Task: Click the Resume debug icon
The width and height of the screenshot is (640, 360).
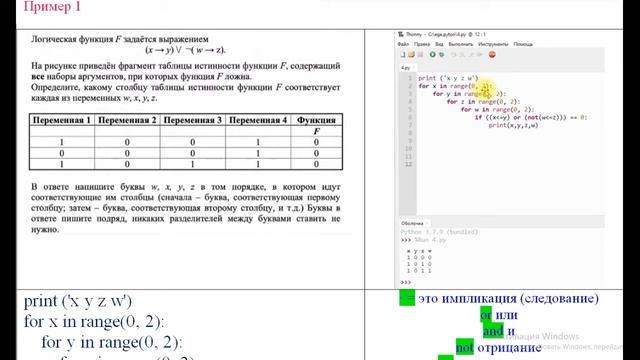Action: click(480, 54)
